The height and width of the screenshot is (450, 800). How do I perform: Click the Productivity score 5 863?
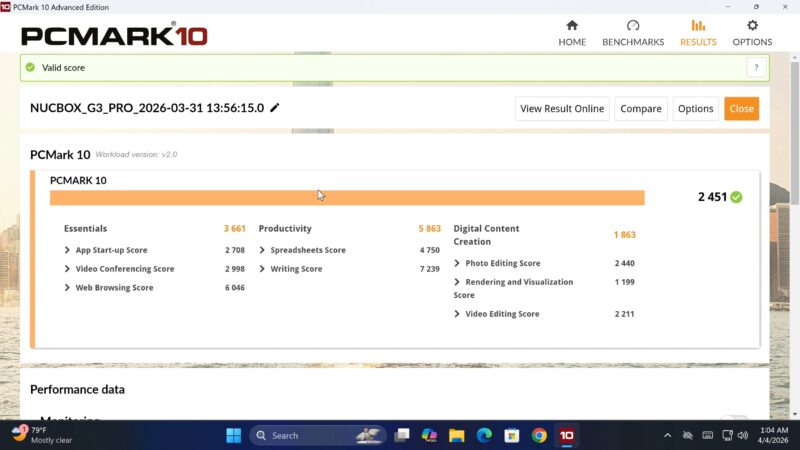point(430,229)
